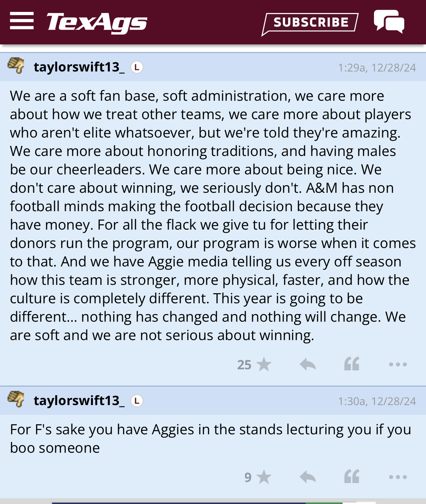The height and width of the screenshot is (504, 426).
Task: Tap the first post's thumbs-down avatar
Action: pyautogui.click(x=16, y=66)
